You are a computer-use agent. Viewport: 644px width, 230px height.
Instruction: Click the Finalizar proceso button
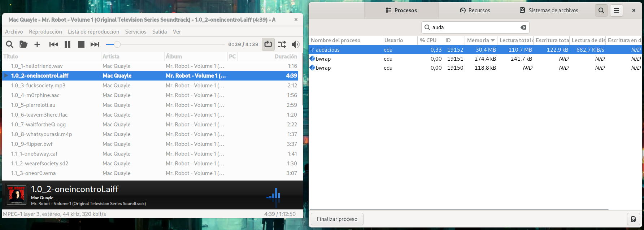click(337, 219)
